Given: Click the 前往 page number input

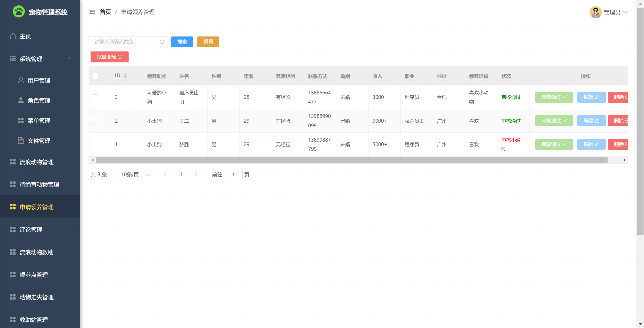Looking at the screenshot, I should tap(233, 174).
